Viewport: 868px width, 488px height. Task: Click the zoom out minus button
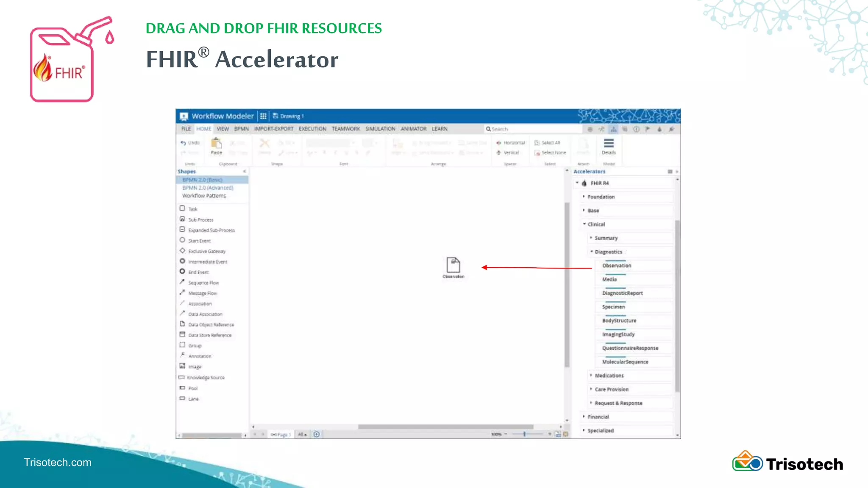506,434
